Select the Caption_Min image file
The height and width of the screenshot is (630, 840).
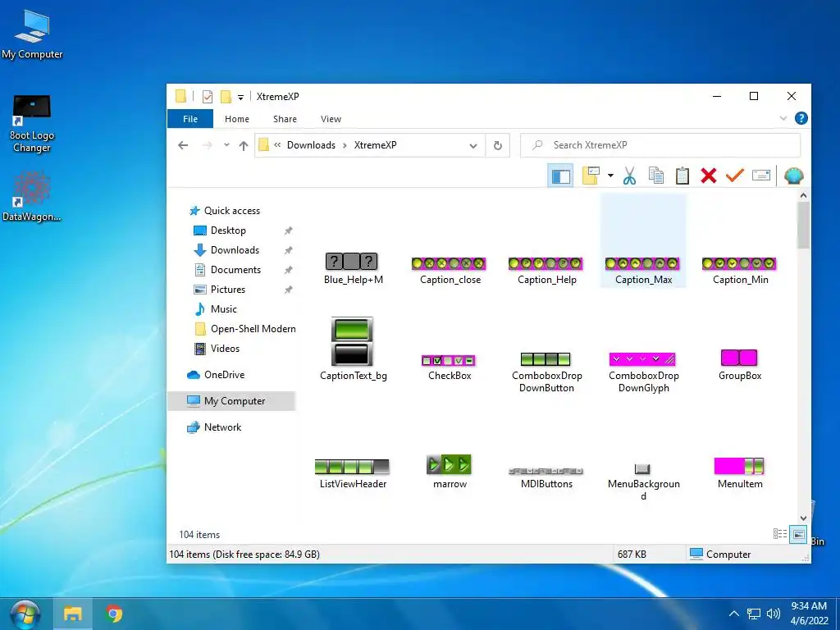(741, 271)
